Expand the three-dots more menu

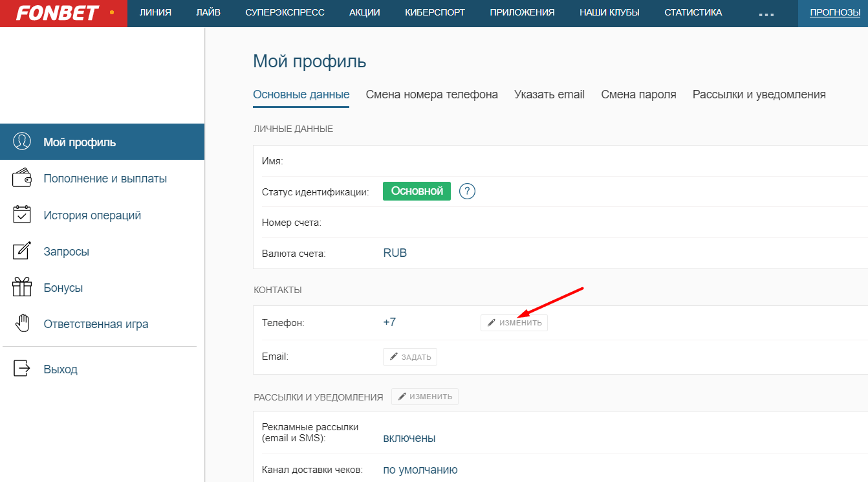(766, 14)
